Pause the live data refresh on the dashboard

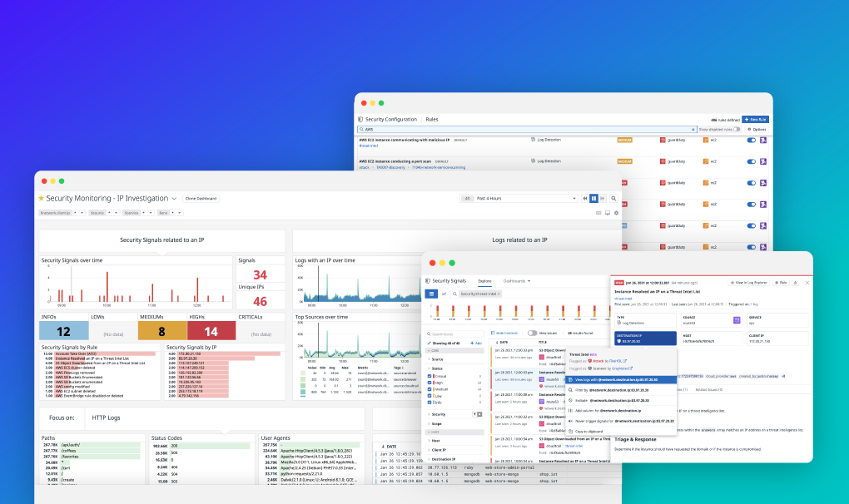[x=593, y=198]
